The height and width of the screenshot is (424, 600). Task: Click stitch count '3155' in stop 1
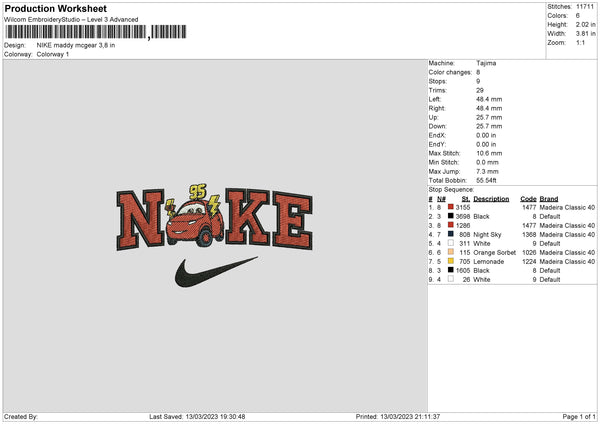click(463, 207)
